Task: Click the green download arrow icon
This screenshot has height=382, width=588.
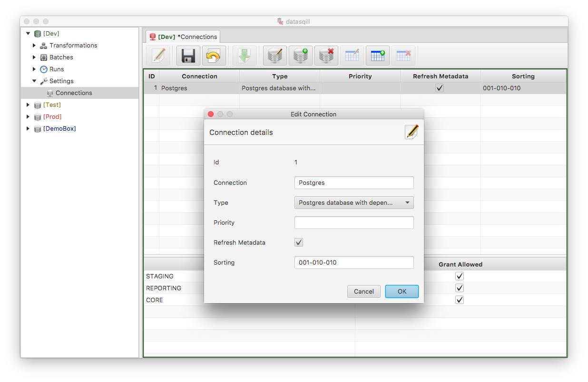Action: coord(244,56)
